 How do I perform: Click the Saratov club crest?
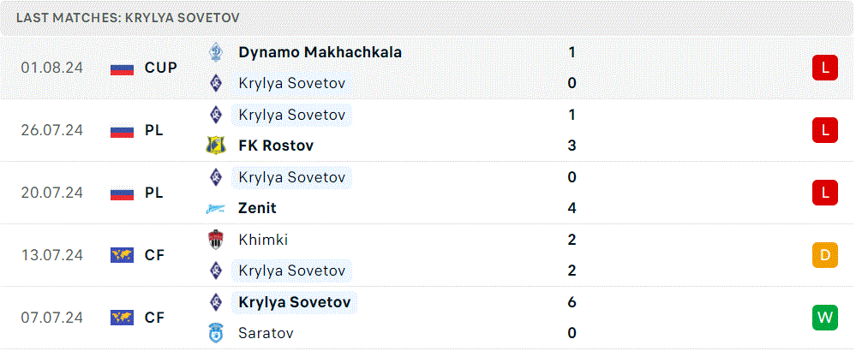215,333
